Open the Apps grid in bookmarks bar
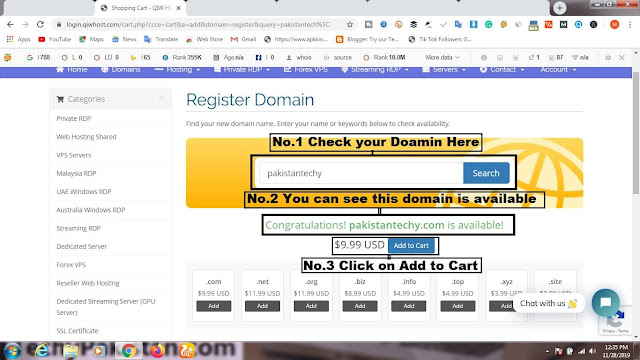This screenshot has height=360, width=640. [x=18, y=39]
